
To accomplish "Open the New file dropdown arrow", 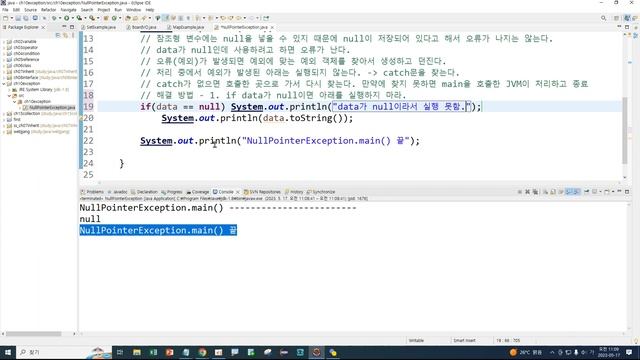I will coord(11,18).
